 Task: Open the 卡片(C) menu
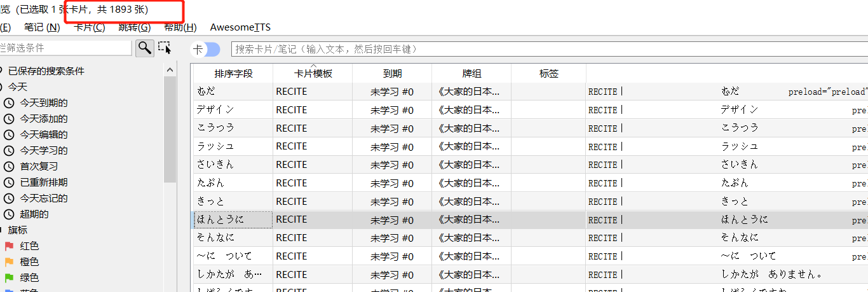(x=90, y=27)
